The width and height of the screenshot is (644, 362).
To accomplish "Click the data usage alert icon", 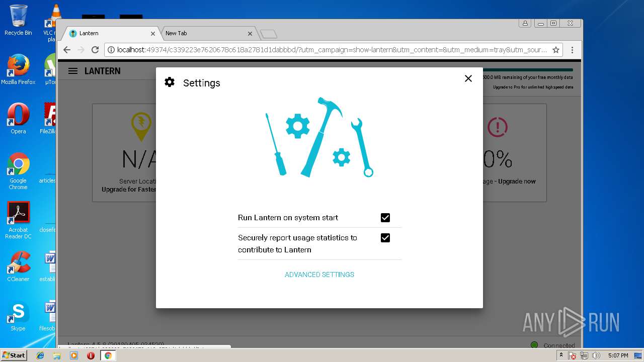I will 498,127.
